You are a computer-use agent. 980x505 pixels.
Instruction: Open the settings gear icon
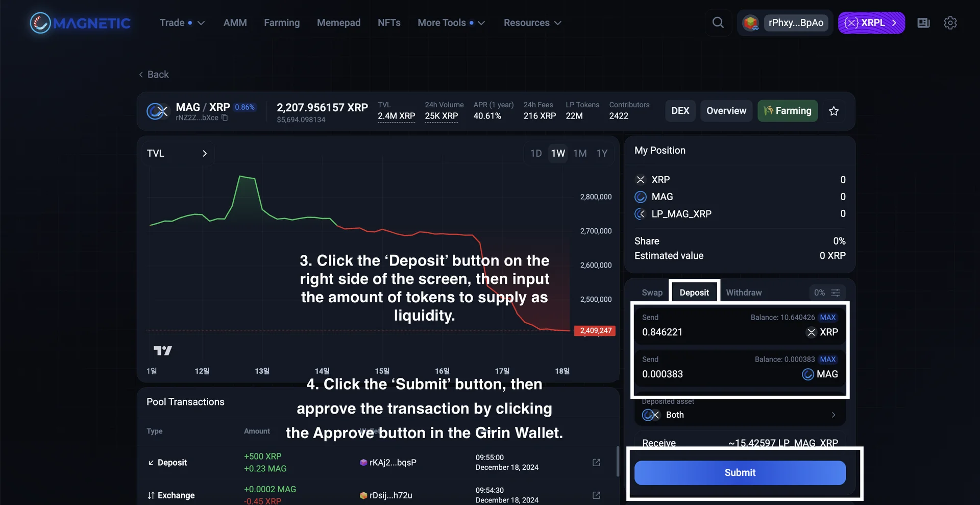(950, 23)
